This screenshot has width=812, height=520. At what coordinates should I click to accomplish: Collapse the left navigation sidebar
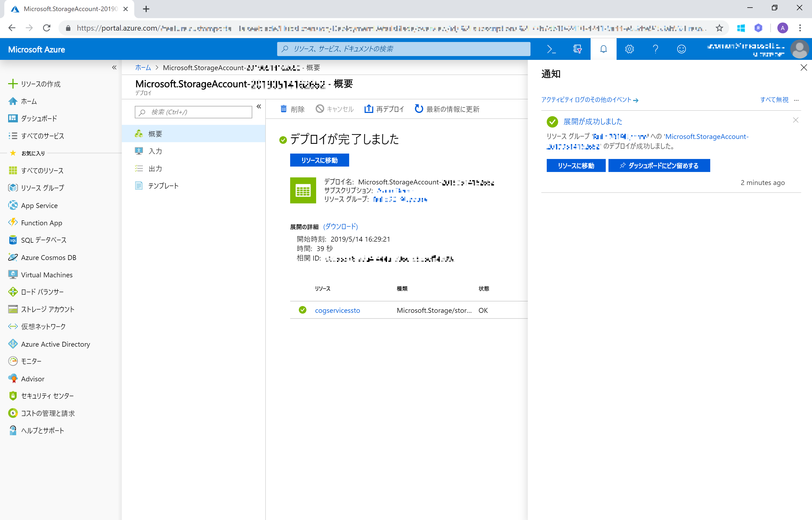tap(114, 67)
